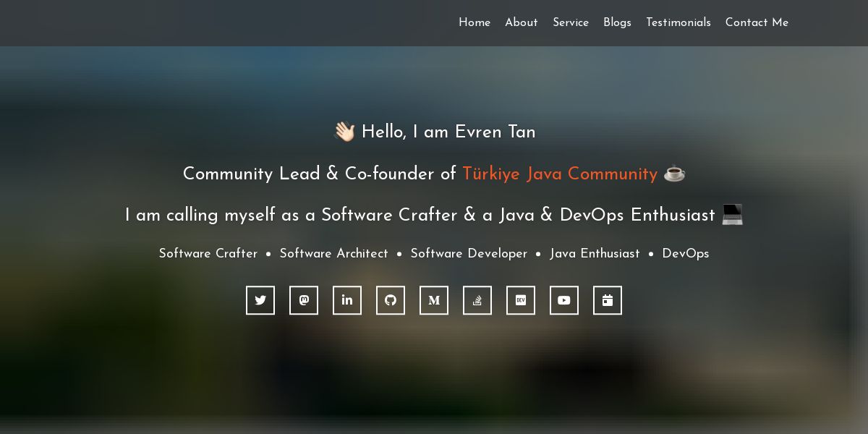Click the 'I am calling myself' tagline text
Viewport: 868px width, 434px height.
click(x=434, y=215)
